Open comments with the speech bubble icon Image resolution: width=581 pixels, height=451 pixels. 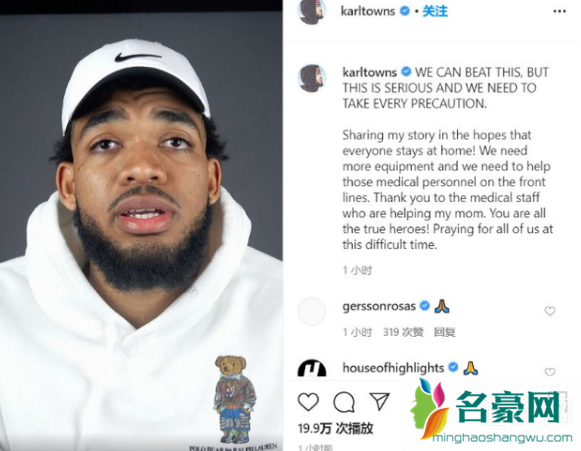pos(344,402)
